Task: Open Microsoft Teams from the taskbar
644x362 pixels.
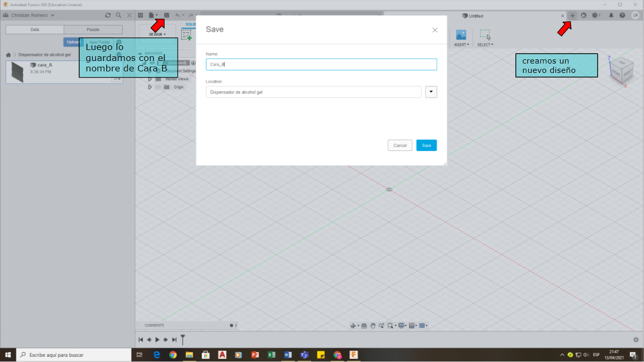Action: point(304,355)
